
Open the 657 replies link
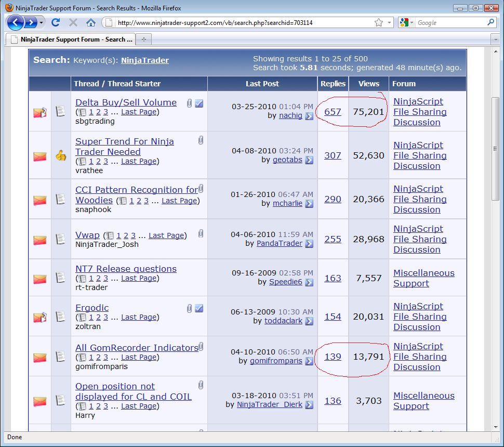(x=333, y=112)
